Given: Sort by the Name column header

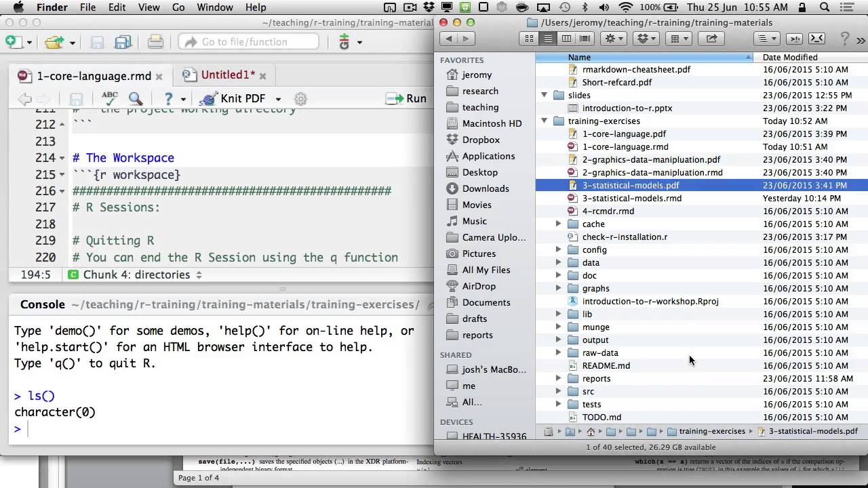Looking at the screenshot, I should [644, 57].
